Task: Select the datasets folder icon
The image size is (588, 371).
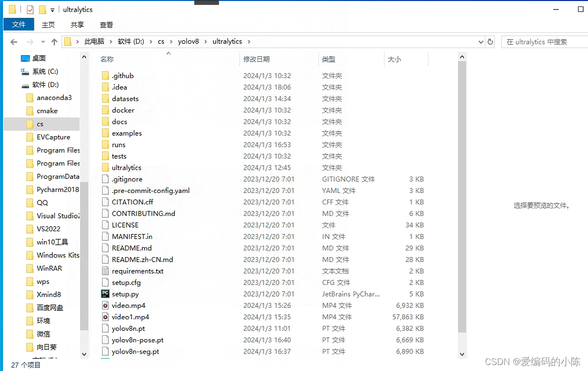Action: point(106,99)
